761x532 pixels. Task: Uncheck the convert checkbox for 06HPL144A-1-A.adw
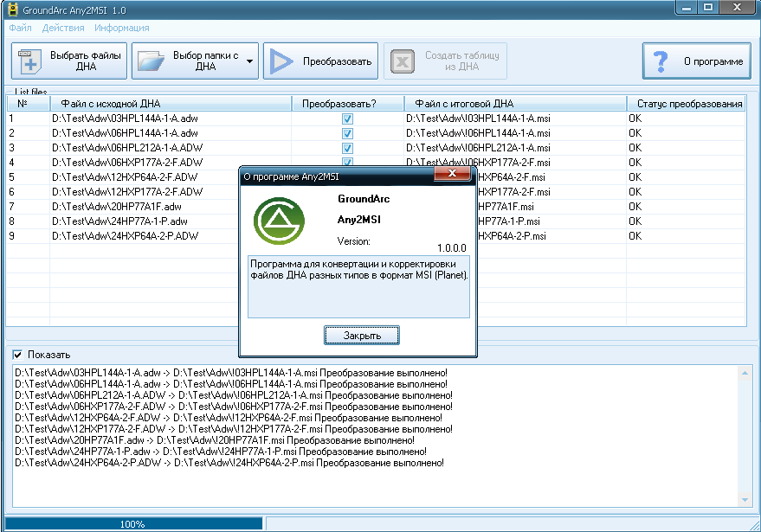(x=347, y=133)
